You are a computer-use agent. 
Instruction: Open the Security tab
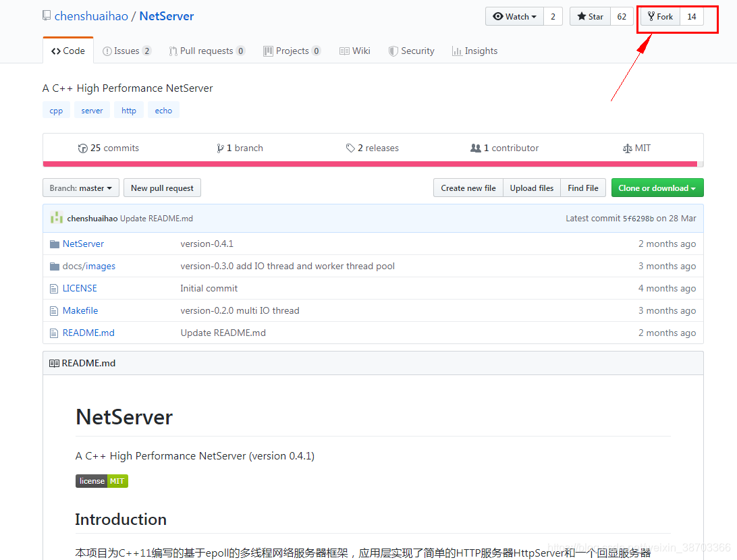[411, 51]
